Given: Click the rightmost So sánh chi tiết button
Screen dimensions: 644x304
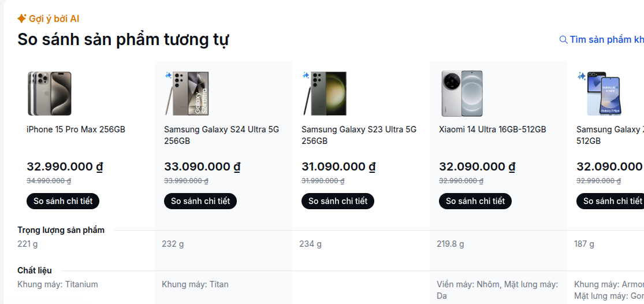Looking at the screenshot, I should pos(611,201).
